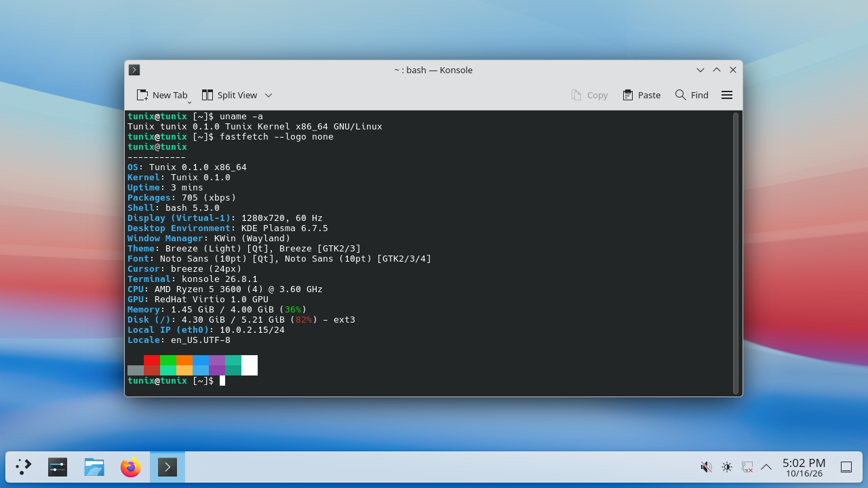The width and height of the screenshot is (868, 488).
Task: Click the Konsole window icon in title bar
Action: pos(134,70)
